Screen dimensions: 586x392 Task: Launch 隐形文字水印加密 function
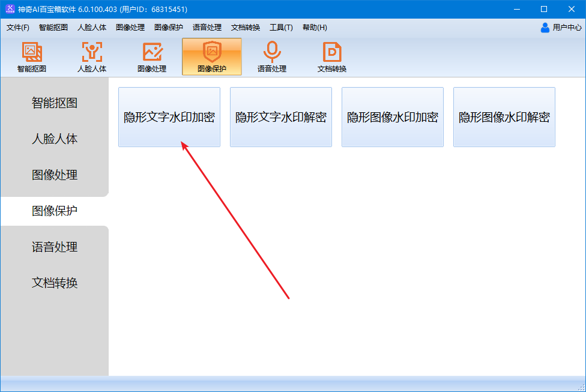pyautogui.click(x=169, y=117)
